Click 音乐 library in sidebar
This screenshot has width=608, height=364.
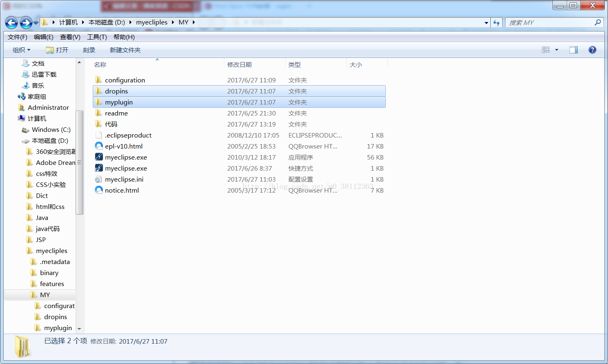(x=38, y=86)
